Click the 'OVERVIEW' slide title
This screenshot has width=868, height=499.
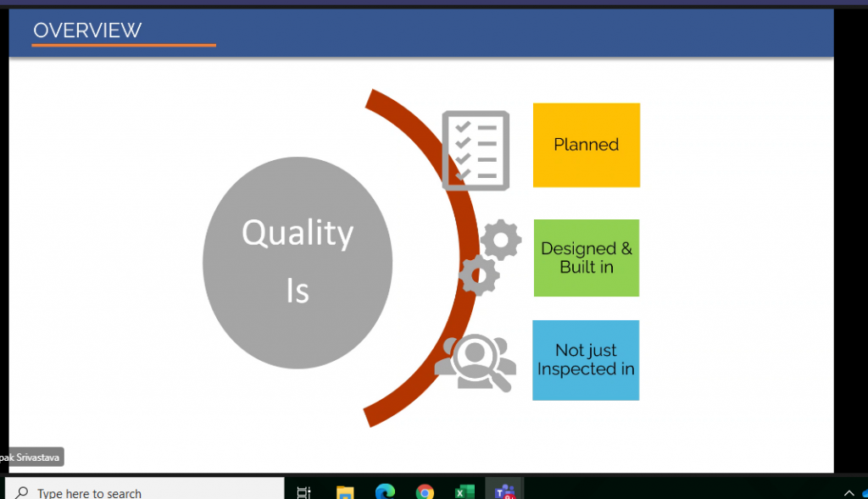(87, 30)
